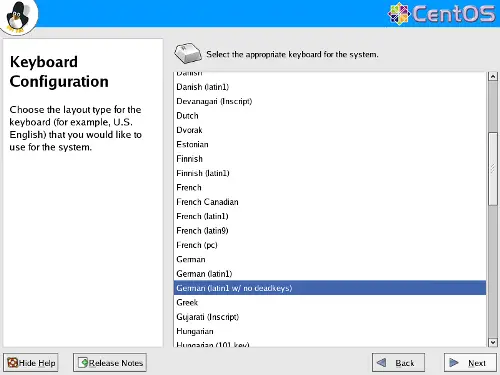
Task: Select French Canadian keyboard
Action: [330, 202]
